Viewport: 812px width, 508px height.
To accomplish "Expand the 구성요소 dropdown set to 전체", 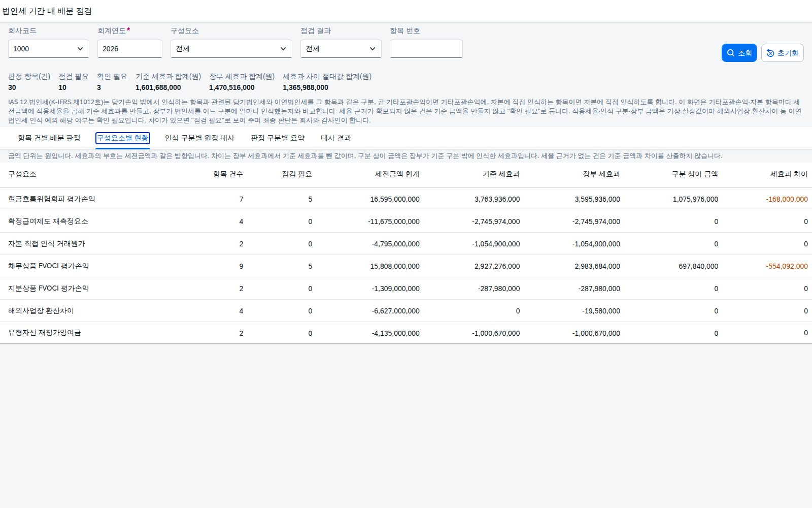I will [231, 49].
